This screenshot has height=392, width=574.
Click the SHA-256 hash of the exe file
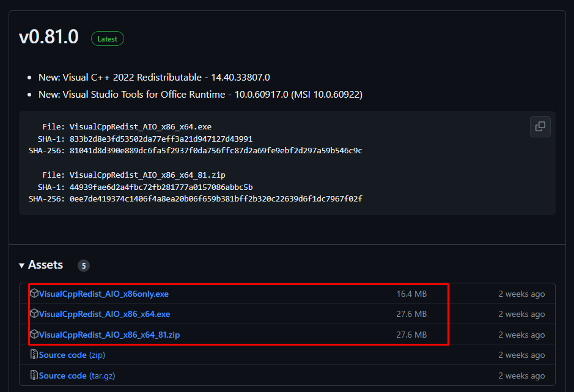pyautogui.click(x=216, y=150)
